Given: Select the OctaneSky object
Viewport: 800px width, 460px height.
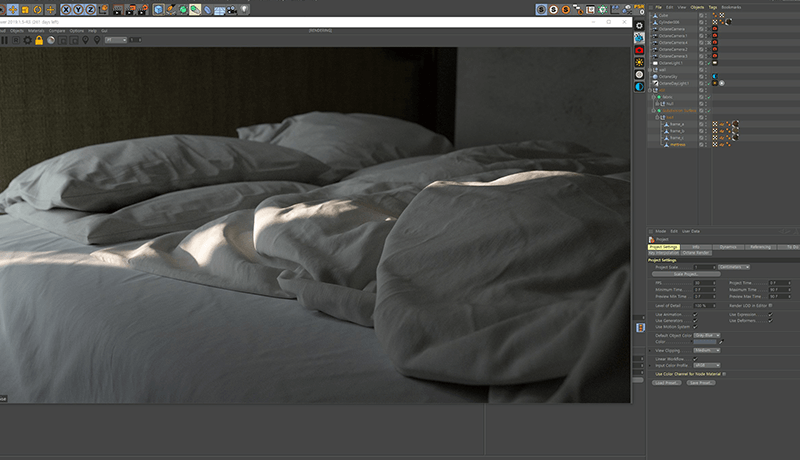Looking at the screenshot, I should (668, 76).
